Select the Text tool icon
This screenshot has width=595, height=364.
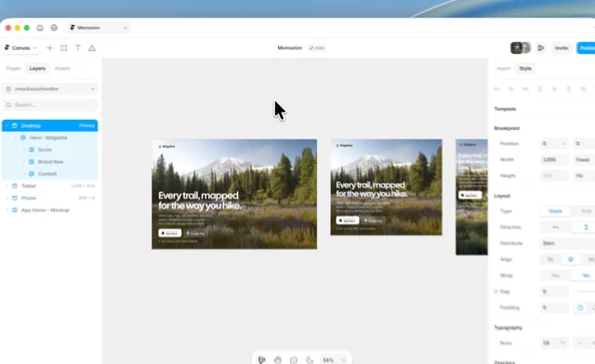point(78,47)
